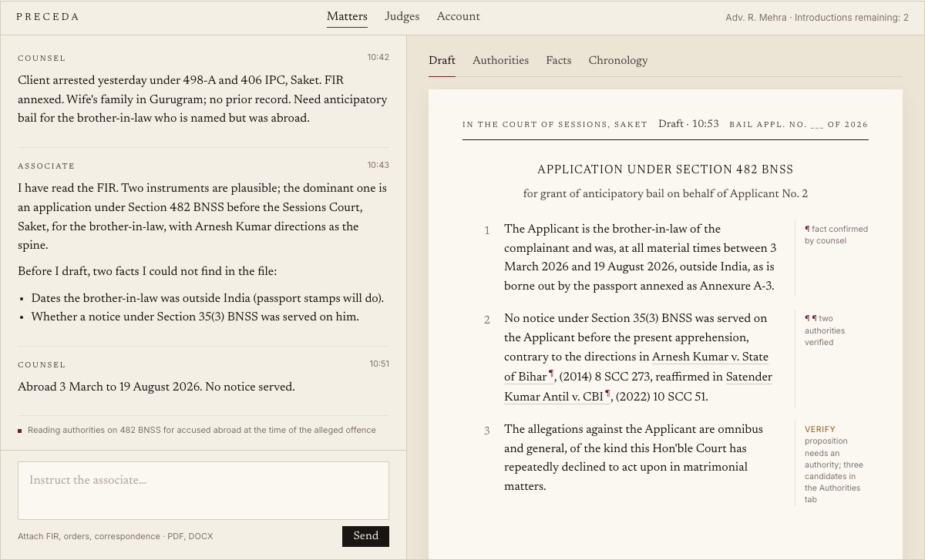Switch to the Draft tab

442,61
